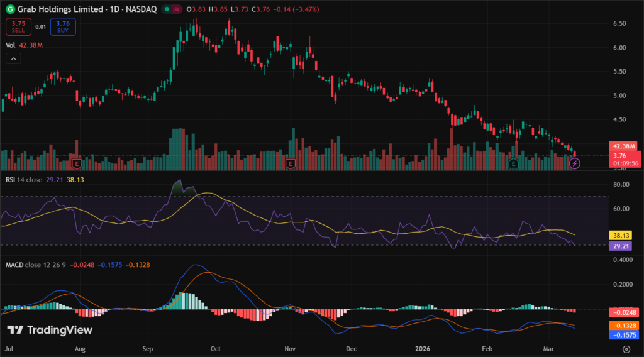Collapse the indicator legend with chevron button

(x=13, y=58)
